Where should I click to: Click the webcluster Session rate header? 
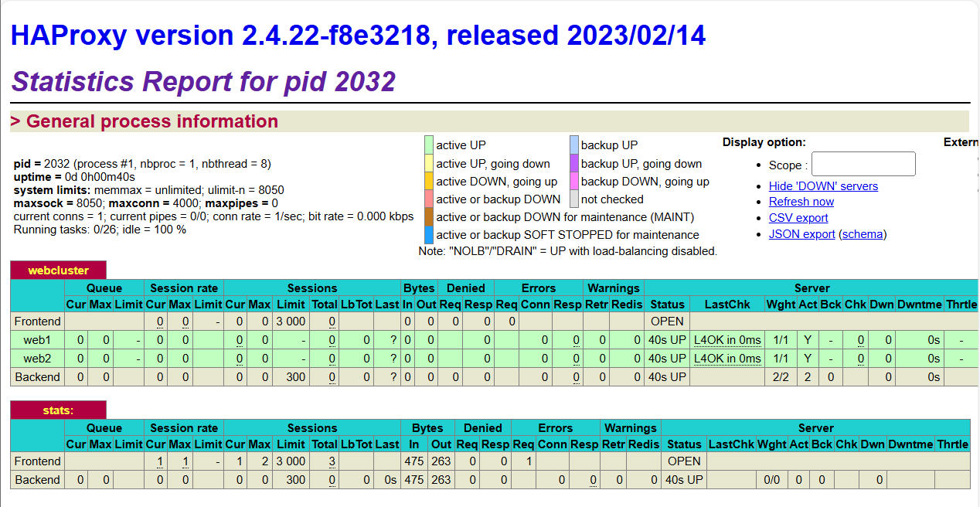[184, 288]
